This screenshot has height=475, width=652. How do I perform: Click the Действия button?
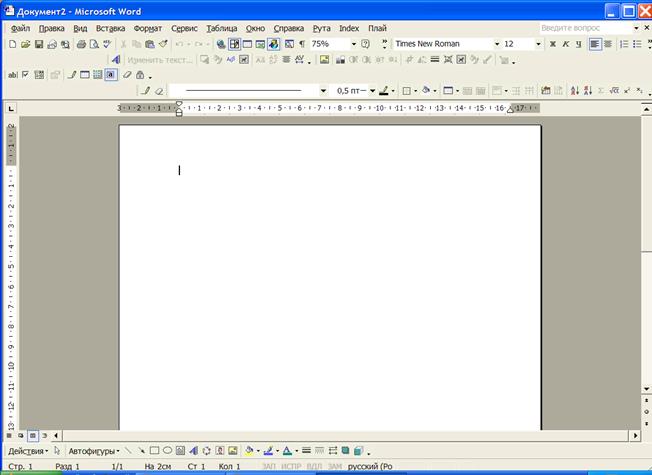[26, 451]
